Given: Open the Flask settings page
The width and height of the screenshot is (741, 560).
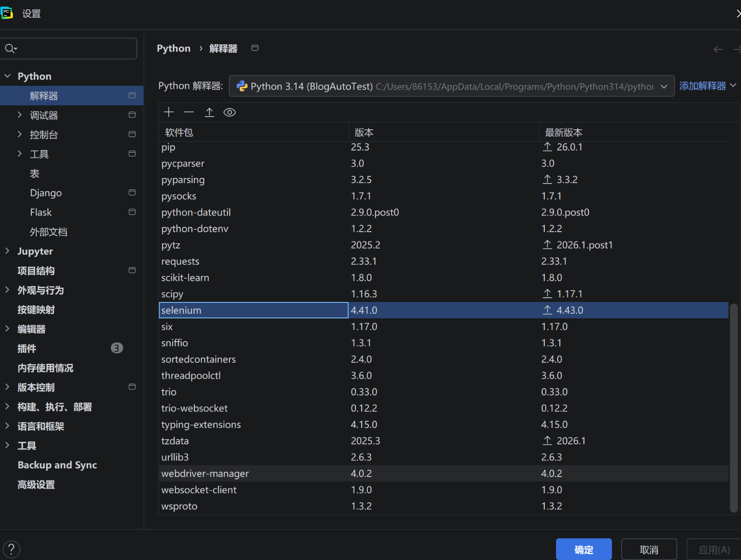Looking at the screenshot, I should point(41,212).
